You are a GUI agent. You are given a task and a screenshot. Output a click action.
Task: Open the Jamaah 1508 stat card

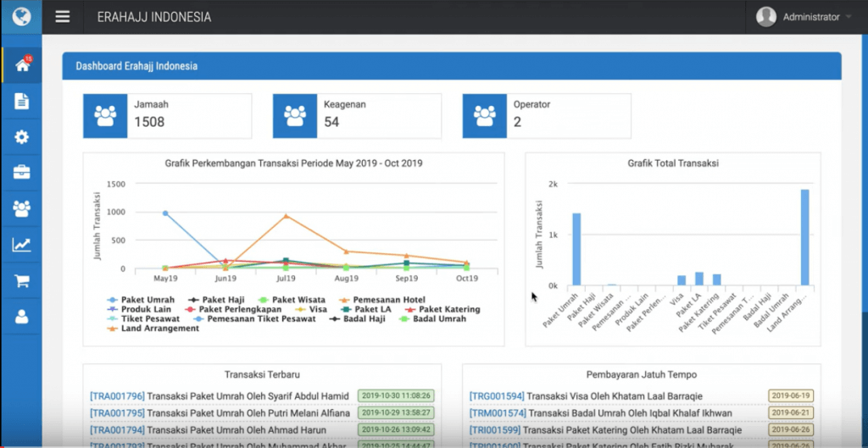167,116
